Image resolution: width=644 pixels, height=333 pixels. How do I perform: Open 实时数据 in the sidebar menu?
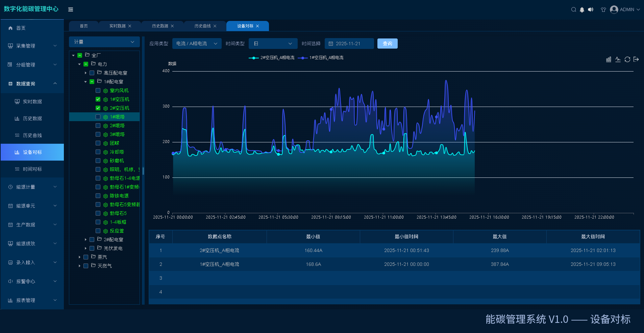tap(32, 102)
